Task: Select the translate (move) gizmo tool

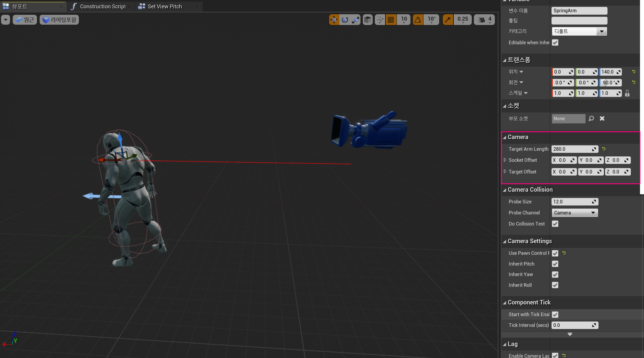Action: [334, 20]
